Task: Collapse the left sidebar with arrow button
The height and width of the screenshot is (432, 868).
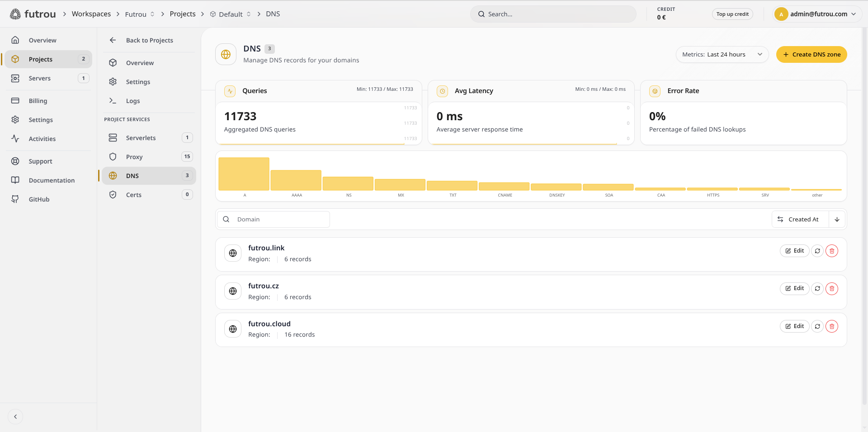Action: click(15, 417)
